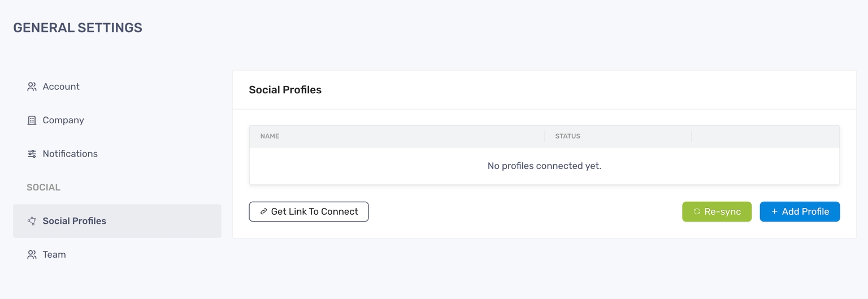The width and height of the screenshot is (868, 299).
Task: Click the Company building icon
Action: point(32,120)
